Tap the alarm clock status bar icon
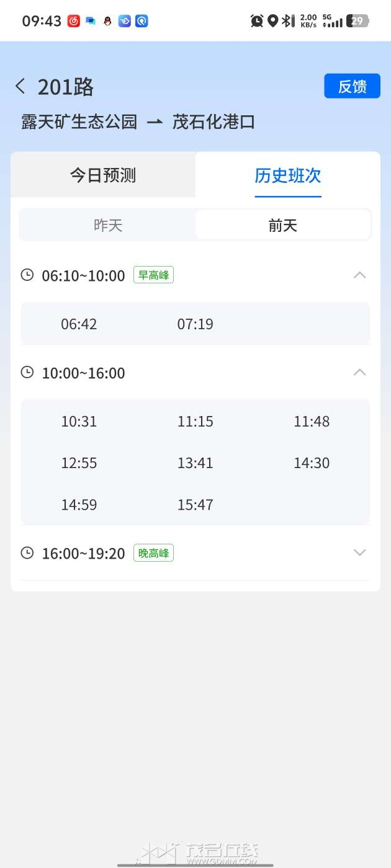The image size is (391, 868). (x=256, y=21)
